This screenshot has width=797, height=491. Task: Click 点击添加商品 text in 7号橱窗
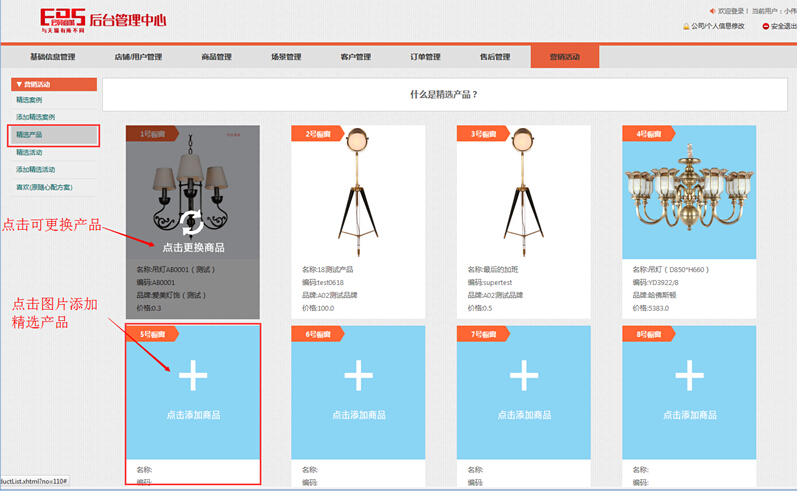[524, 415]
